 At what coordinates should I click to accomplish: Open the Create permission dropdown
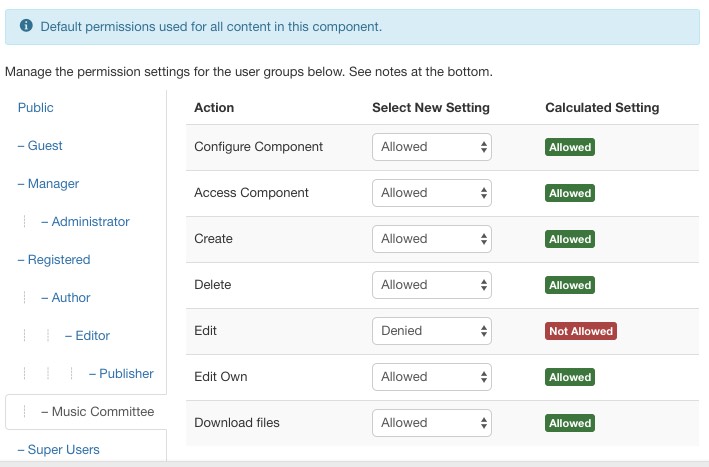[432, 239]
